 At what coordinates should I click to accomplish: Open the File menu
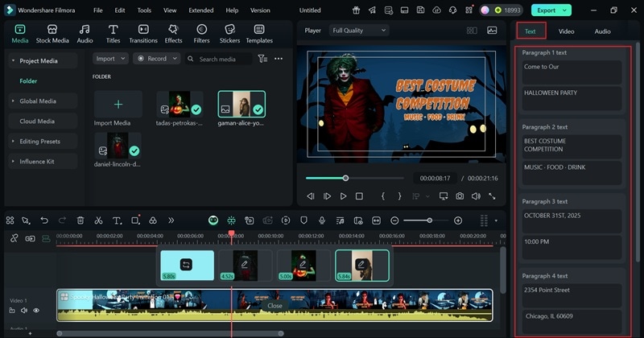(97, 10)
